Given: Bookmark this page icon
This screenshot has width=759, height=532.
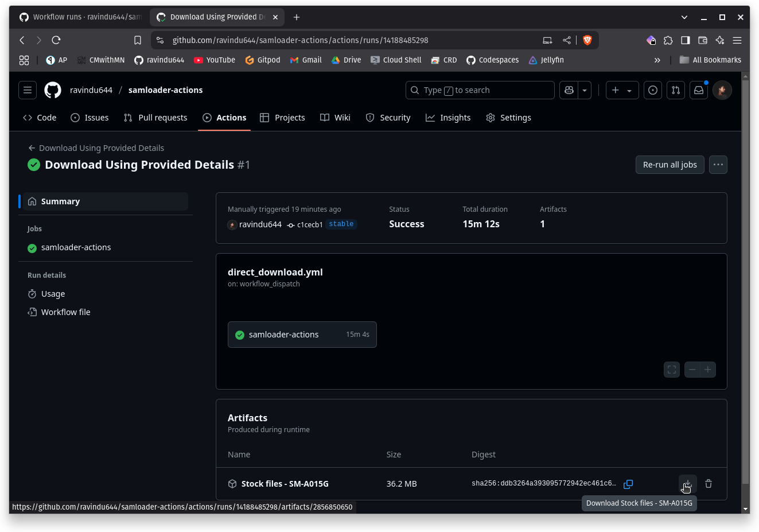Looking at the screenshot, I should point(138,40).
